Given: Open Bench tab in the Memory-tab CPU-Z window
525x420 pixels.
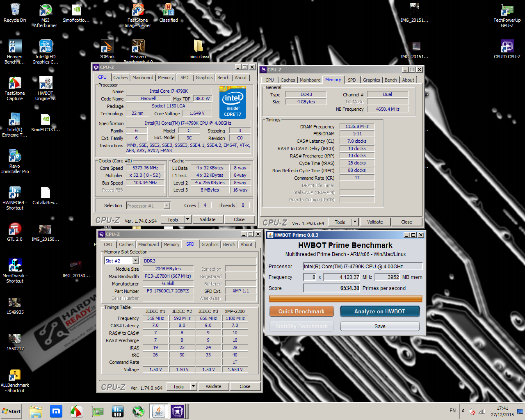Looking at the screenshot, I should 391,80.
